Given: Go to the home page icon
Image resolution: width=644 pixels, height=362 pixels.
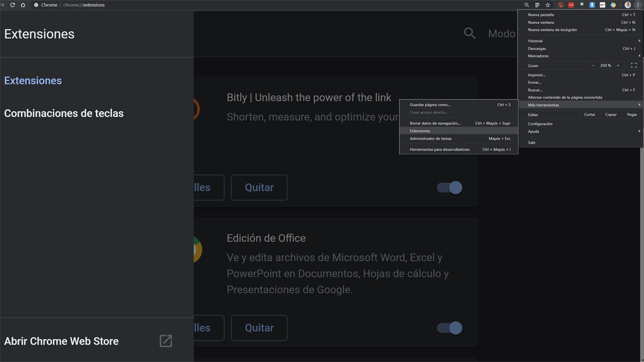Looking at the screenshot, I should (23, 5).
